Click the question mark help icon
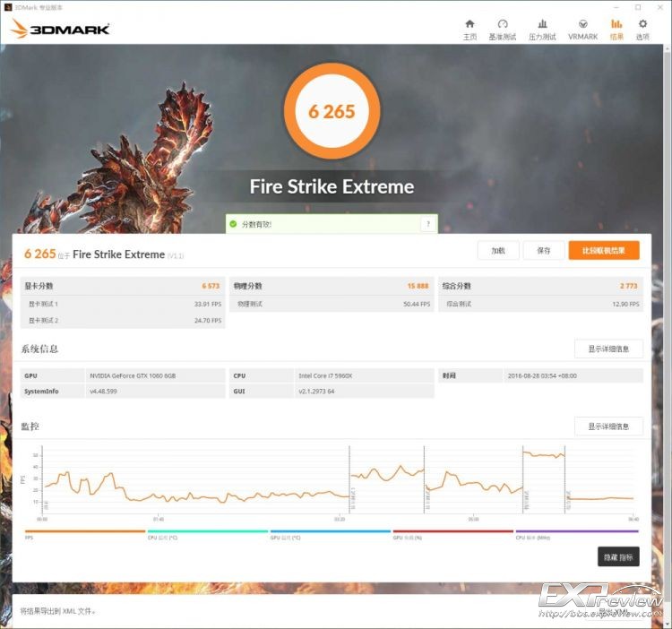 [427, 224]
